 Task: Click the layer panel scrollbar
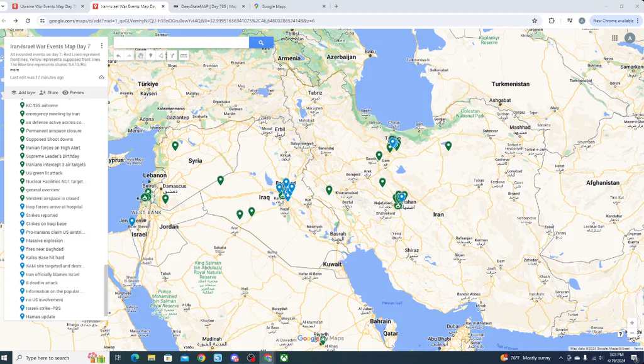[x=106, y=289]
